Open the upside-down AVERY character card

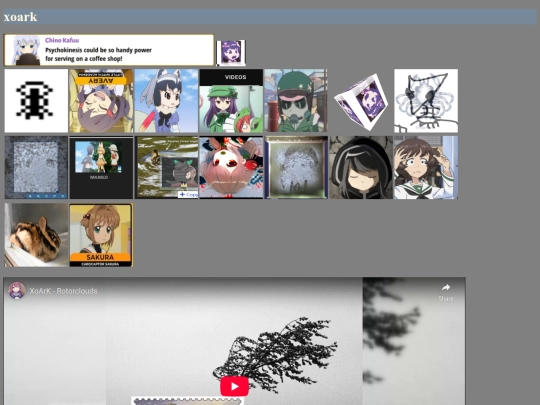pyautogui.click(x=101, y=101)
